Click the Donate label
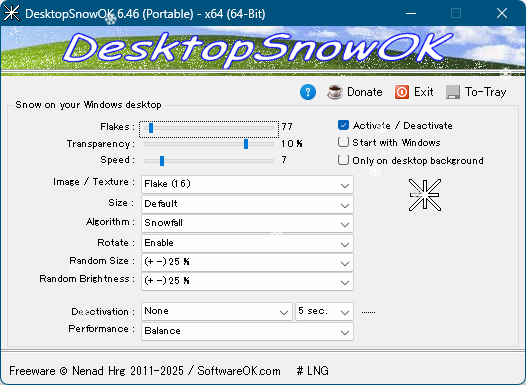The width and height of the screenshot is (526, 385). [365, 92]
